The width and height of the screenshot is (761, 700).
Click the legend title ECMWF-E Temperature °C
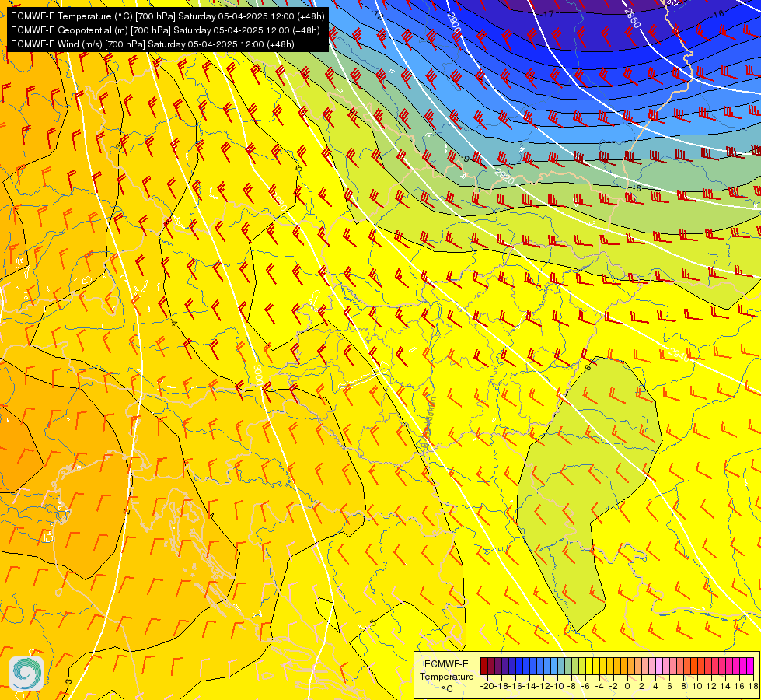446,676
